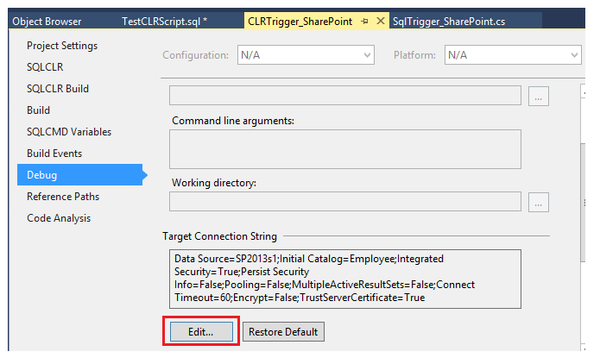
Task: Open the SqlTrigger_SharePoint.cs tab
Action: click(449, 22)
